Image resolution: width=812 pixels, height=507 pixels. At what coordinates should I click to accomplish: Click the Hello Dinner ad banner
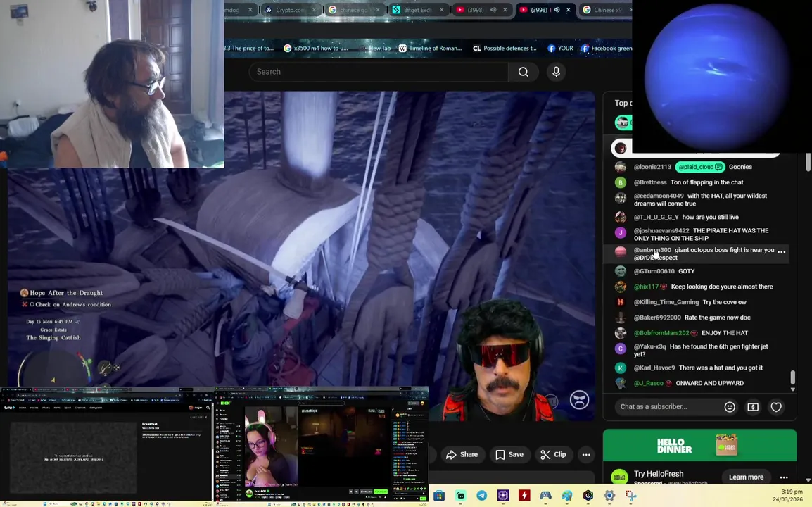699,445
